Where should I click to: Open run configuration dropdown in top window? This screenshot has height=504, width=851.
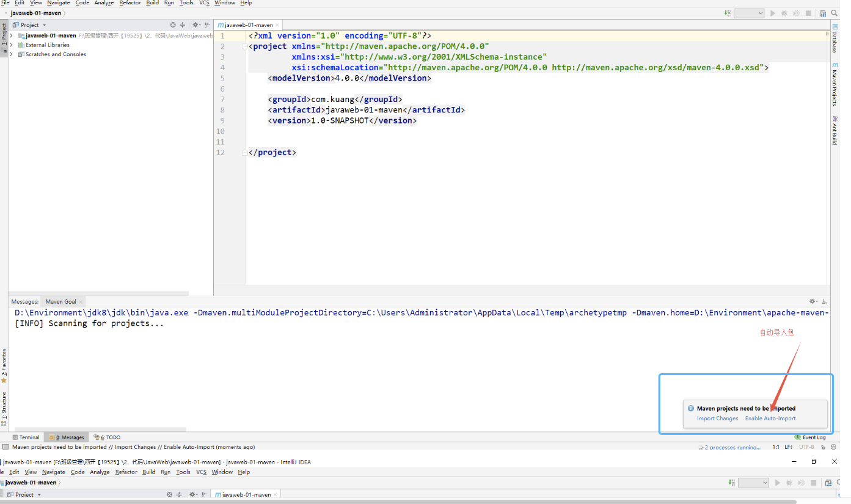pos(749,13)
